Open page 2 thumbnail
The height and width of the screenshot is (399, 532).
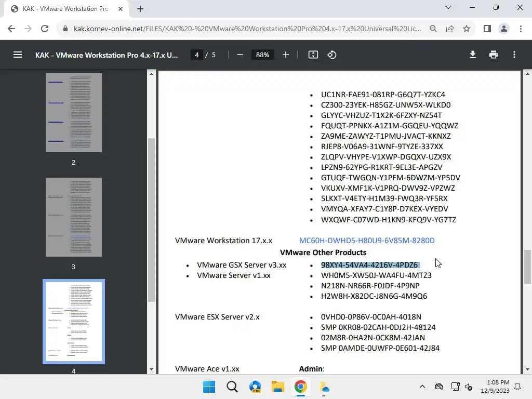coord(74,113)
